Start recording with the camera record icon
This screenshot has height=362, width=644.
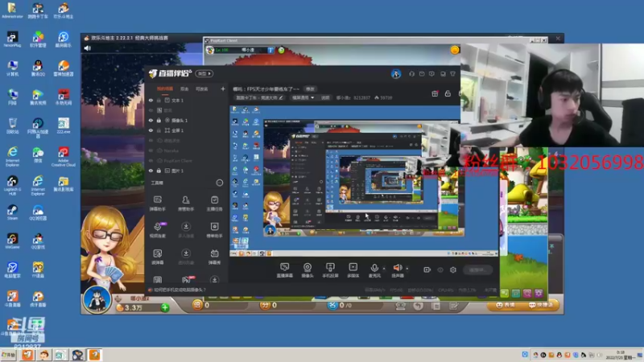tap(427, 269)
